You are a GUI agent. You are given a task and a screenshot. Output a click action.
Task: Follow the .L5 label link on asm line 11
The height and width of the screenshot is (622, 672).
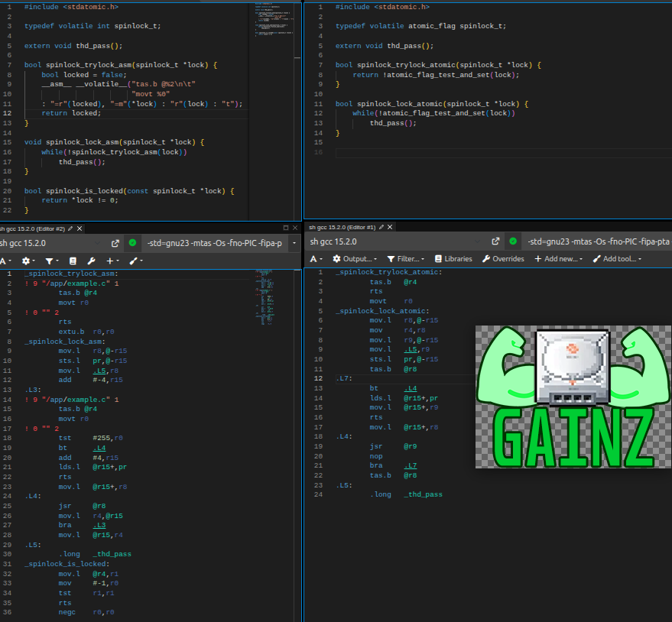(x=99, y=371)
